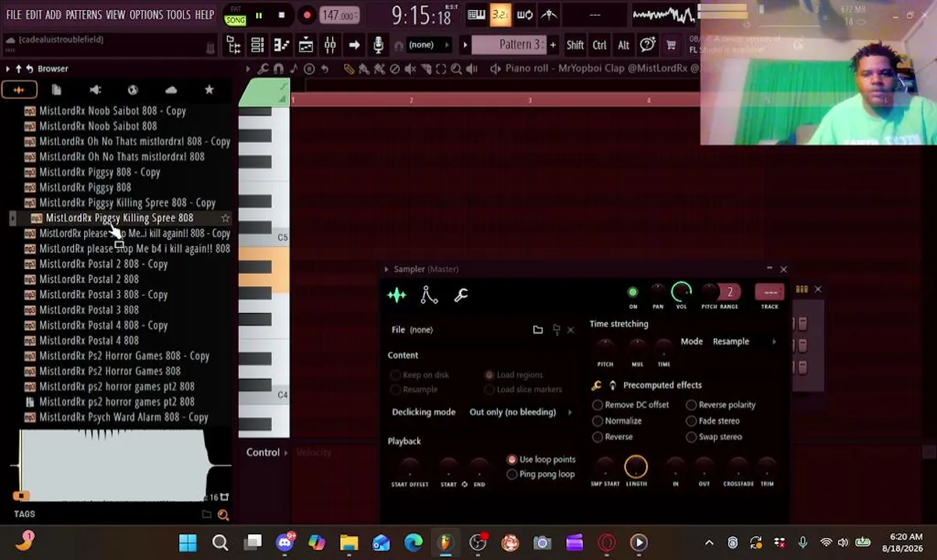Image resolution: width=937 pixels, height=560 pixels.
Task: Click the piano roll magnet snap icon
Action: [x=279, y=69]
